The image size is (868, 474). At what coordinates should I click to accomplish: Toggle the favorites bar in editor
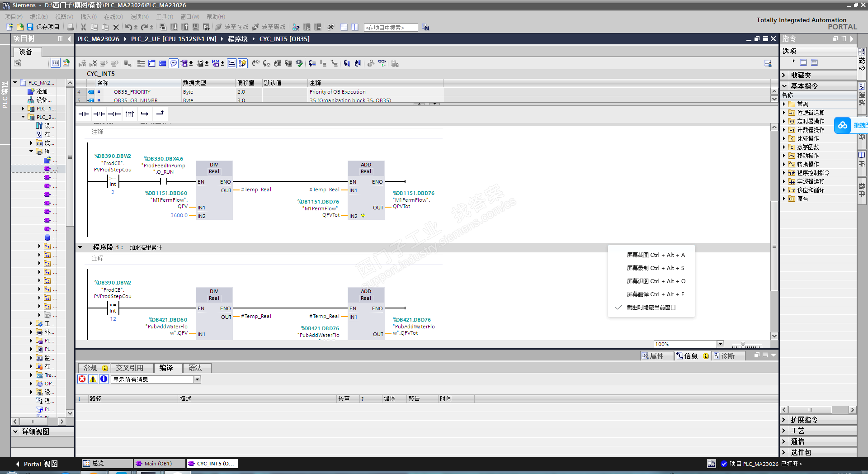coord(243,63)
